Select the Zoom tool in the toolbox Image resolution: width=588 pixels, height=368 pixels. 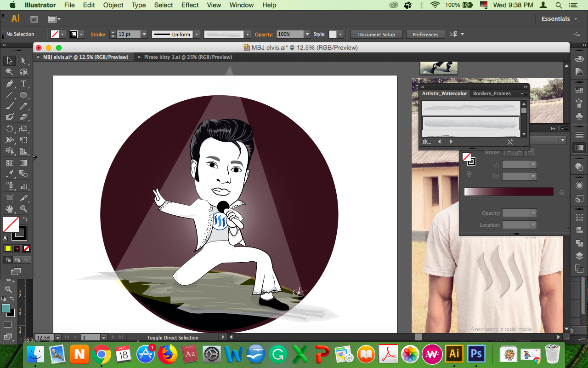pos(23,209)
